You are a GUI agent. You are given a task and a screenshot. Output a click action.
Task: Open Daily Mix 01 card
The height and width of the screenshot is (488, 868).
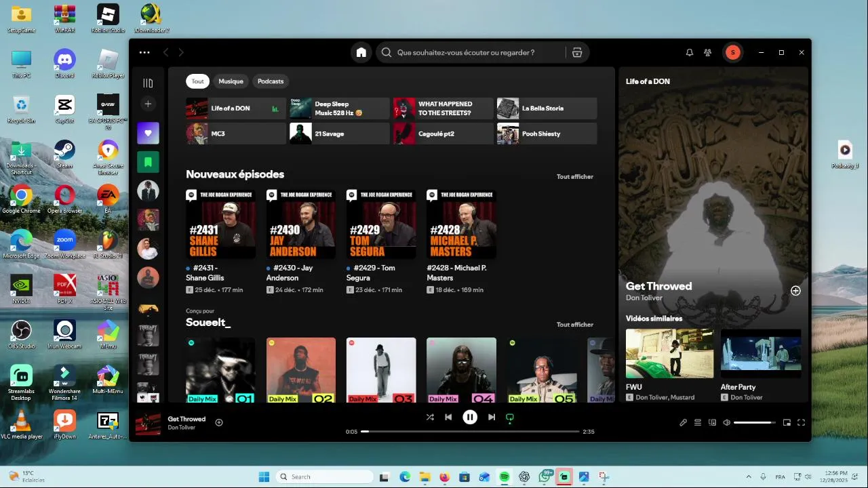(220, 370)
